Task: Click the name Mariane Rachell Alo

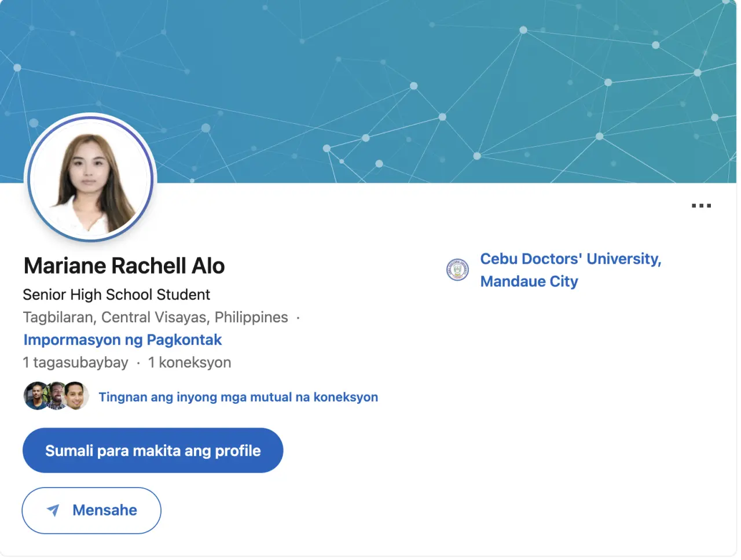Action: click(x=124, y=266)
